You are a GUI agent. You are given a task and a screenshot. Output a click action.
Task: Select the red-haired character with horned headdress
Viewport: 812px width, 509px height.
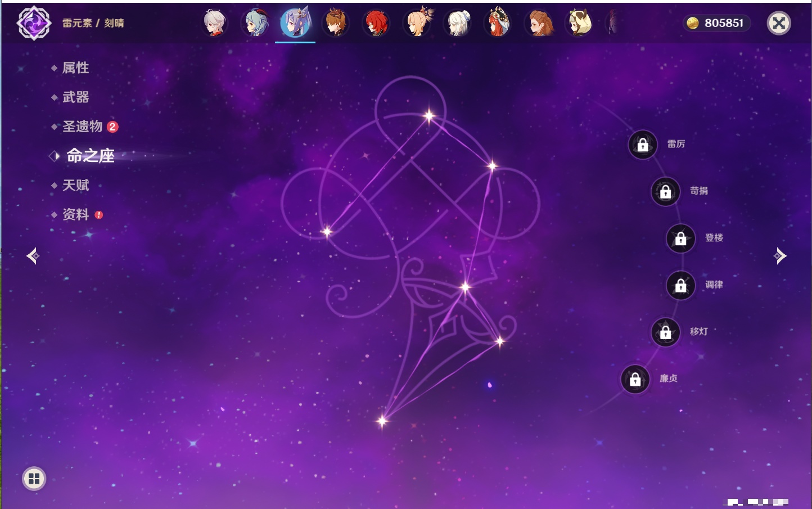(498, 23)
